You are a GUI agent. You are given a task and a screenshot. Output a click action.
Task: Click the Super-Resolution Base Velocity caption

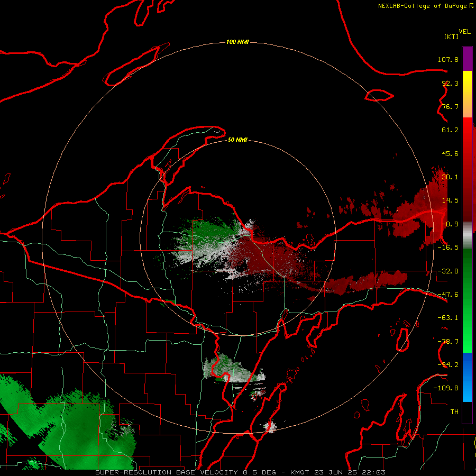pos(241,472)
